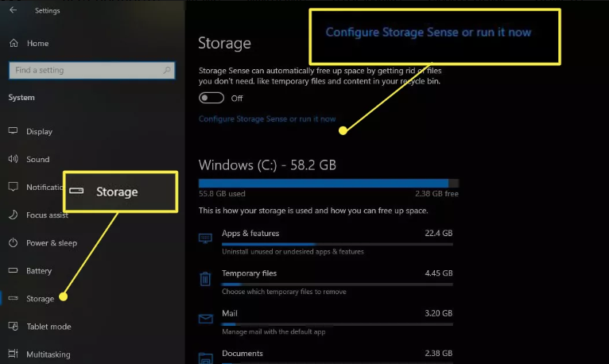Viewport: 609px width, 364px height.
Task: Click the Battery icon in sidebar
Action: [x=13, y=270]
